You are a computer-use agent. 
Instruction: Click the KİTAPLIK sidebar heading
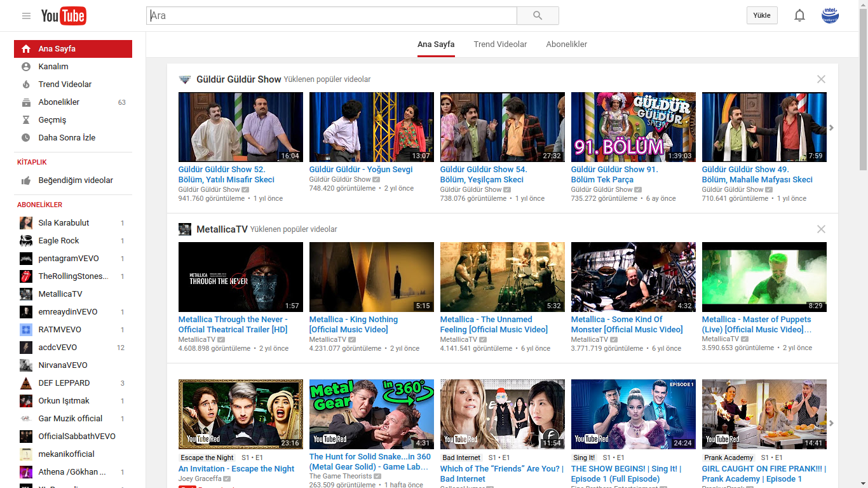[32, 163]
